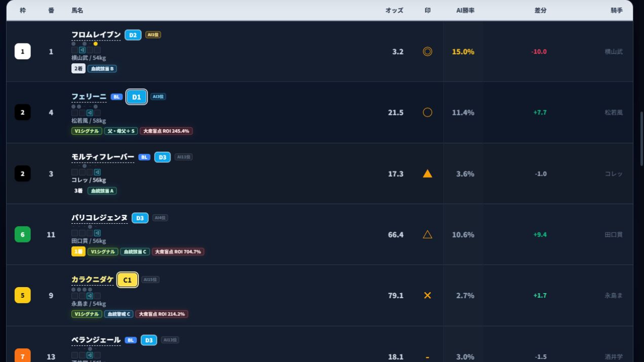
Task: Click the green frame 6 badge for パリコレジェンヌ
Action: tap(22, 234)
